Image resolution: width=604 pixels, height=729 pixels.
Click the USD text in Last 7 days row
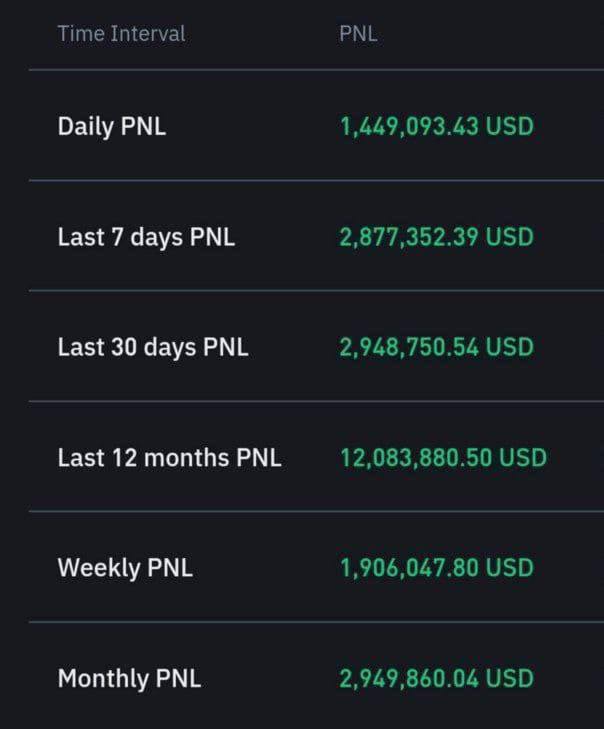(510, 237)
